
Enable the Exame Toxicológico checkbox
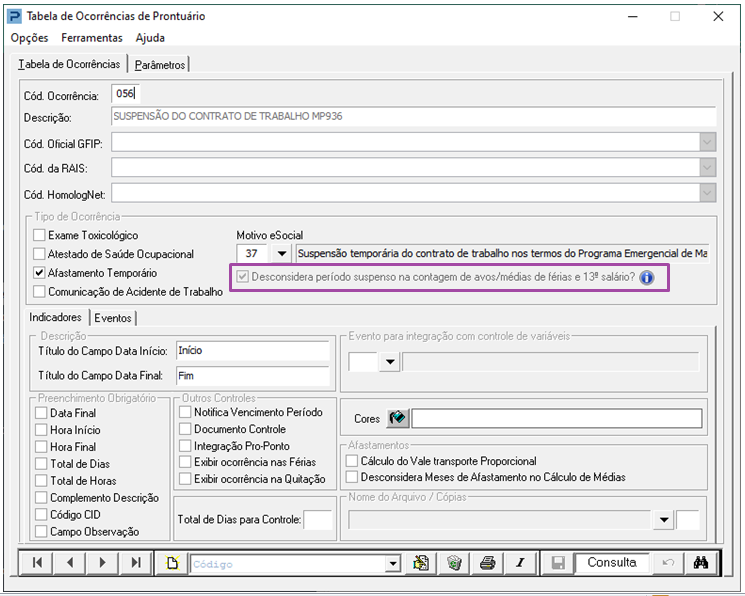click(40, 235)
